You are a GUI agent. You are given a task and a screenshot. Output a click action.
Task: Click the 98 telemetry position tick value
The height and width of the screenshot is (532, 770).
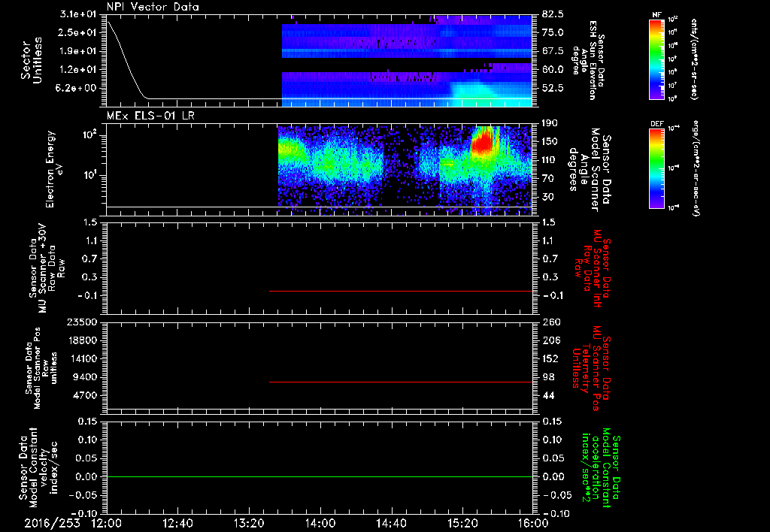click(x=548, y=377)
